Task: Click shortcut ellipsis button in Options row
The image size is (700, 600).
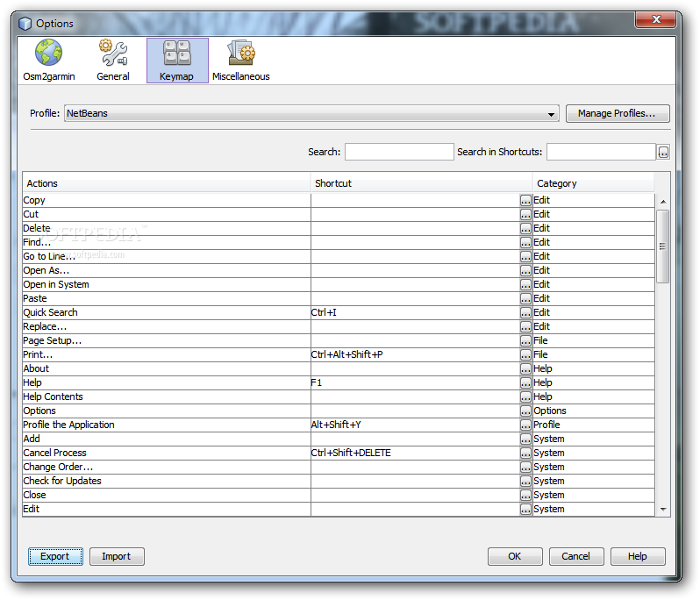Action: (x=526, y=411)
